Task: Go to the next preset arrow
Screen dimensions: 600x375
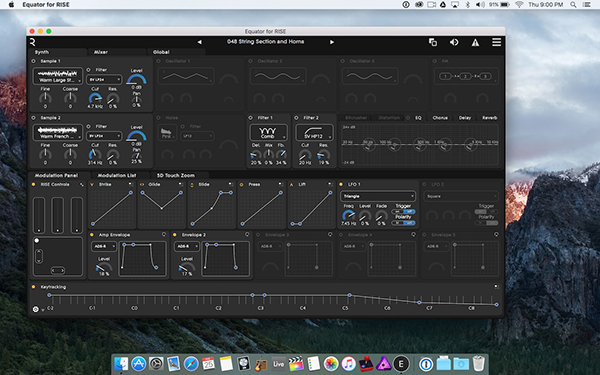Action: (332, 42)
